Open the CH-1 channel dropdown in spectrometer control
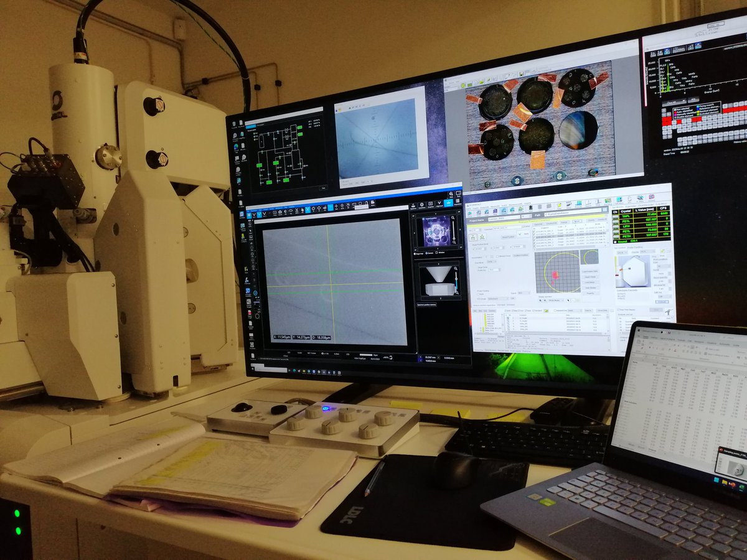The width and height of the screenshot is (747, 560). pos(622,253)
